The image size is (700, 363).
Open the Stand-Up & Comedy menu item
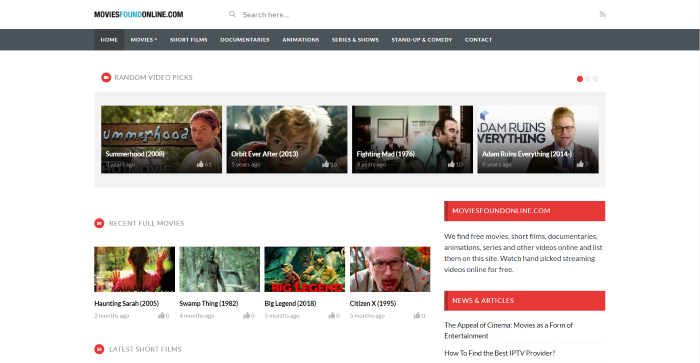(422, 40)
